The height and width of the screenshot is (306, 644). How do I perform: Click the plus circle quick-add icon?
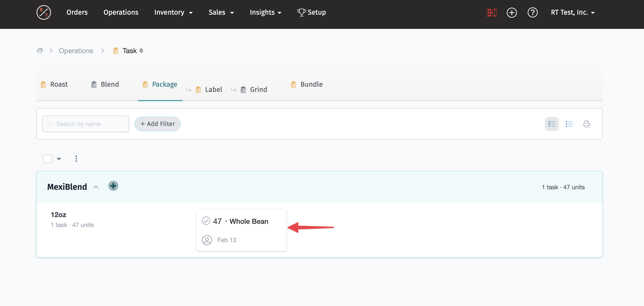click(512, 12)
